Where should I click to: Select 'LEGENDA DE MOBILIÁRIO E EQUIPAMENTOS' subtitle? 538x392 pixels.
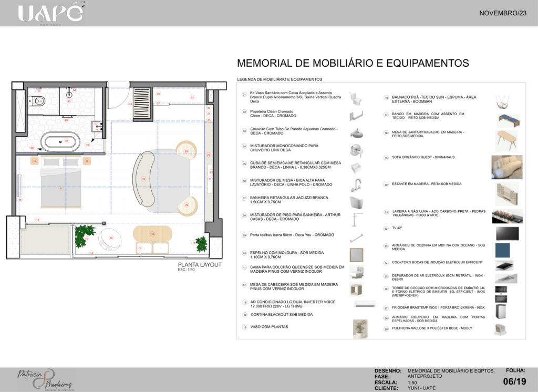point(280,79)
